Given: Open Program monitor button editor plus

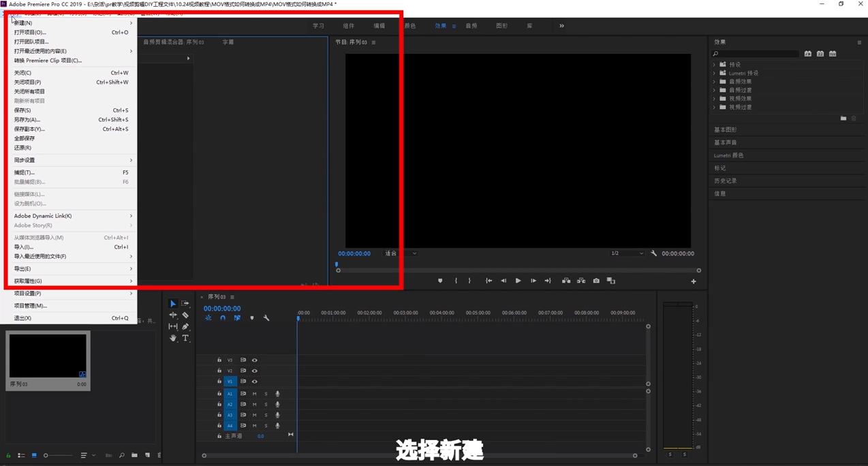Looking at the screenshot, I should pos(694,281).
